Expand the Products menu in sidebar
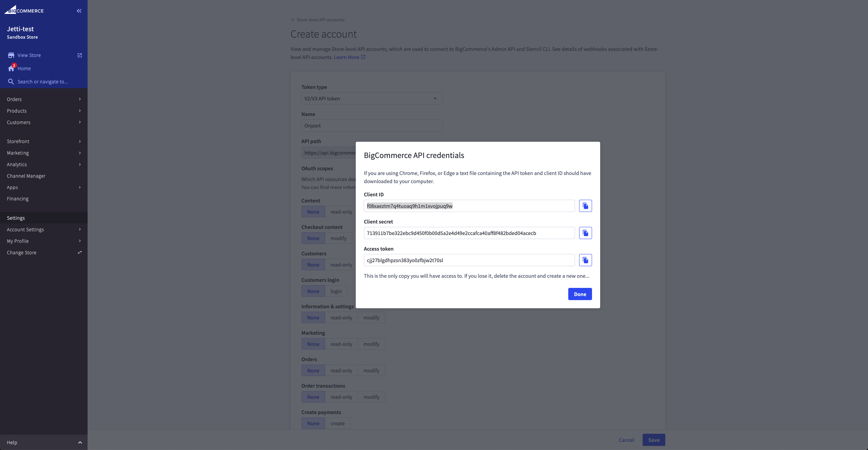This screenshot has width=868, height=450. [x=44, y=111]
